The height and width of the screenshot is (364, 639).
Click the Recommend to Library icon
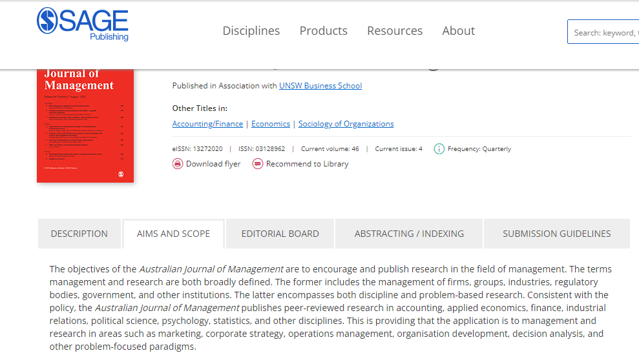258,164
